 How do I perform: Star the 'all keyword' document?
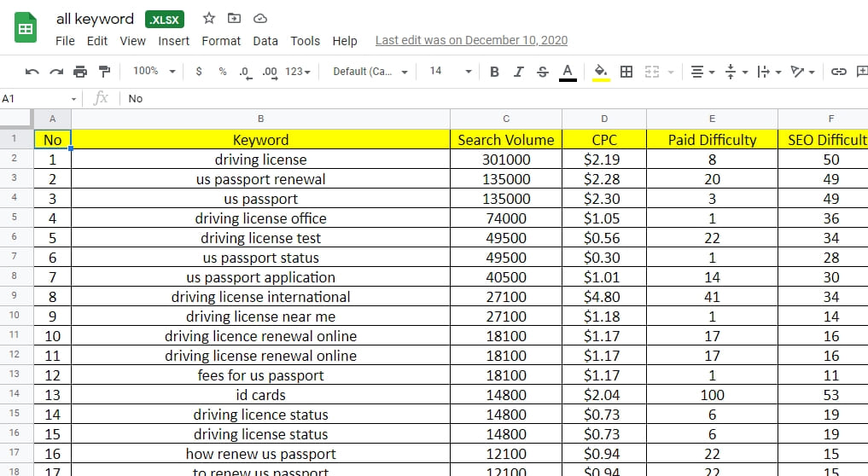coord(209,18)
